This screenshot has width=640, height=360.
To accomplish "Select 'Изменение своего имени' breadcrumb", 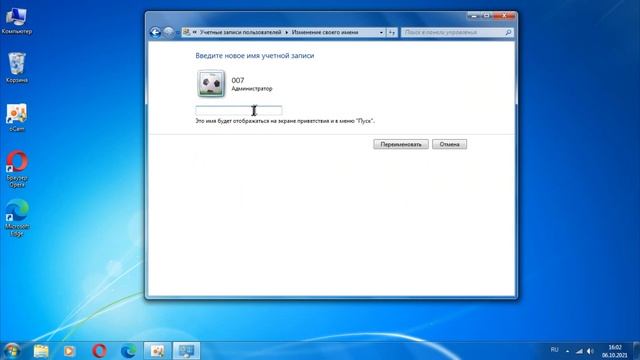I will point(325,32).
